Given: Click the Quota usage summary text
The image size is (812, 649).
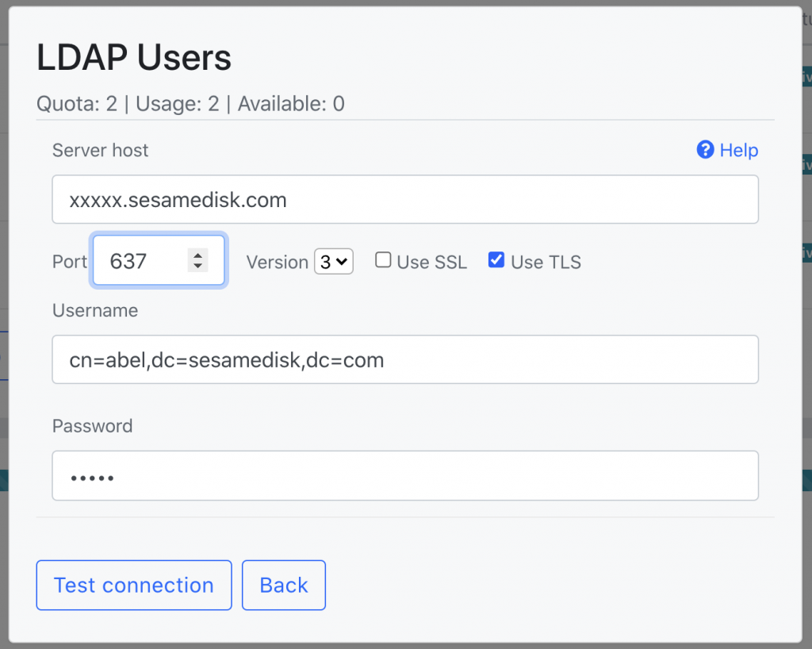Looking at the screenshot, I should click(190, 104).
